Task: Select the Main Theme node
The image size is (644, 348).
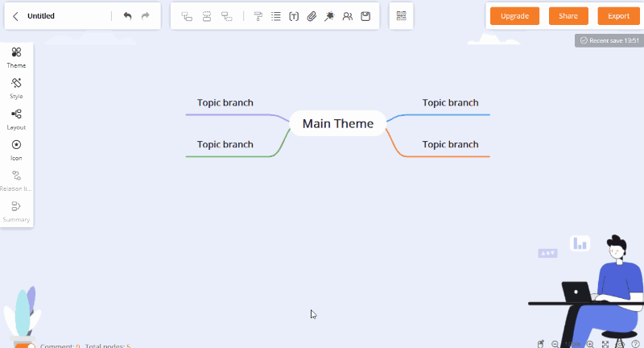Action: [338, 123]
